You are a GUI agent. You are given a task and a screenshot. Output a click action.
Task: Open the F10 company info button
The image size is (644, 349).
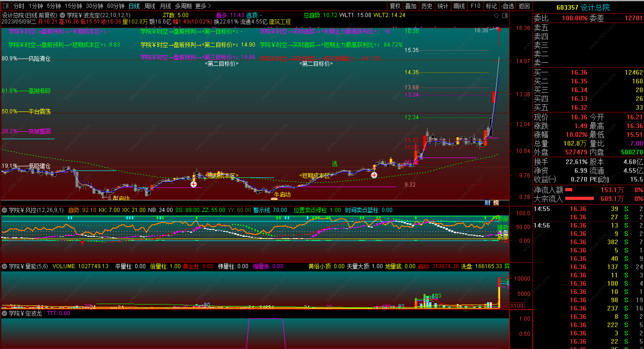475,6
